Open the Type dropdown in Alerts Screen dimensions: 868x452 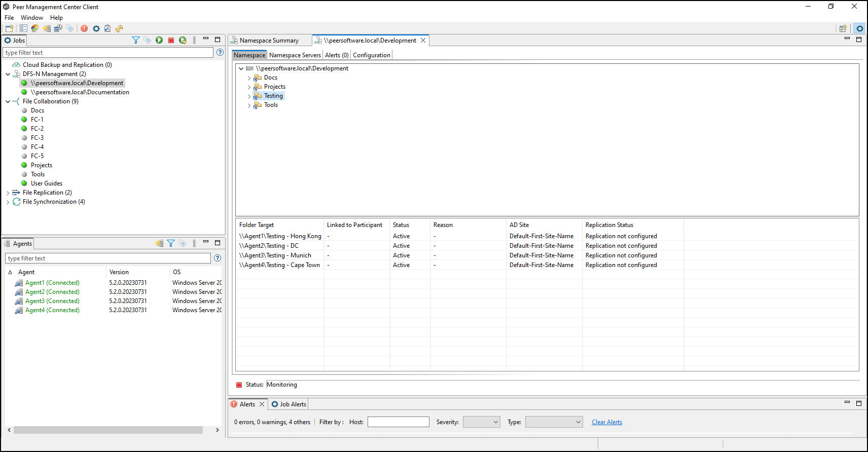coord(554,422)
